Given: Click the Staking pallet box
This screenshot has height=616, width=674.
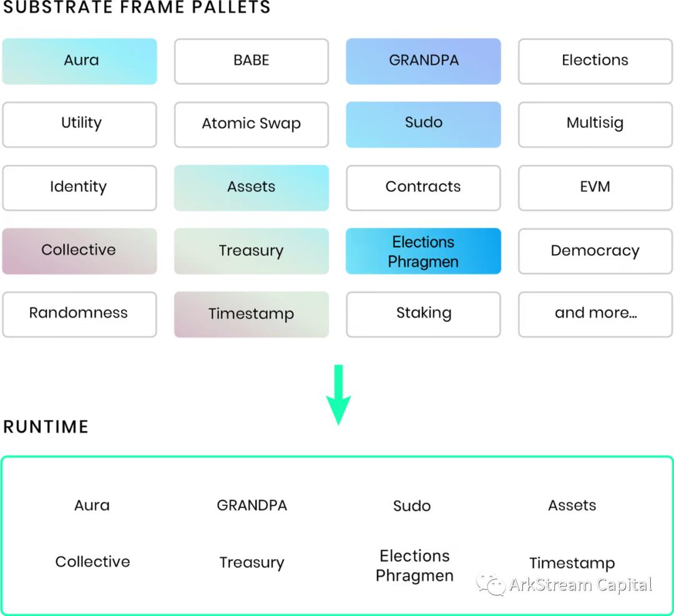Looking at the screenshot, I should click(x=423, y=314).
